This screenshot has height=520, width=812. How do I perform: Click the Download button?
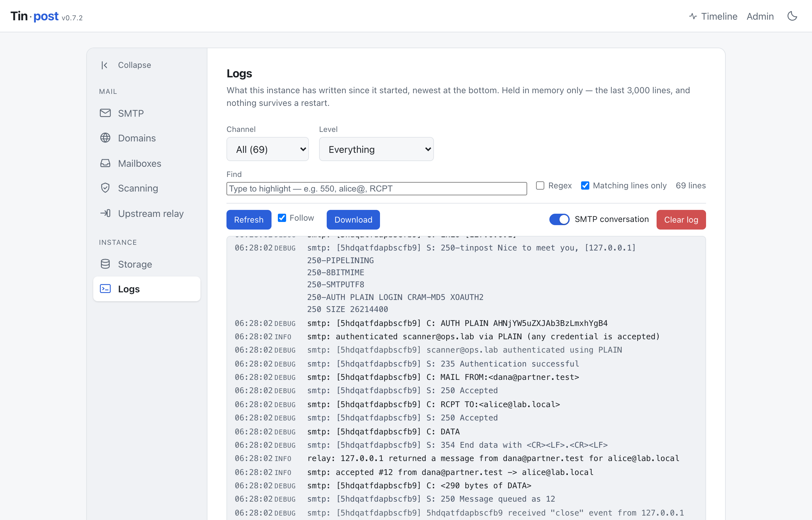click(x=353, y=219)
